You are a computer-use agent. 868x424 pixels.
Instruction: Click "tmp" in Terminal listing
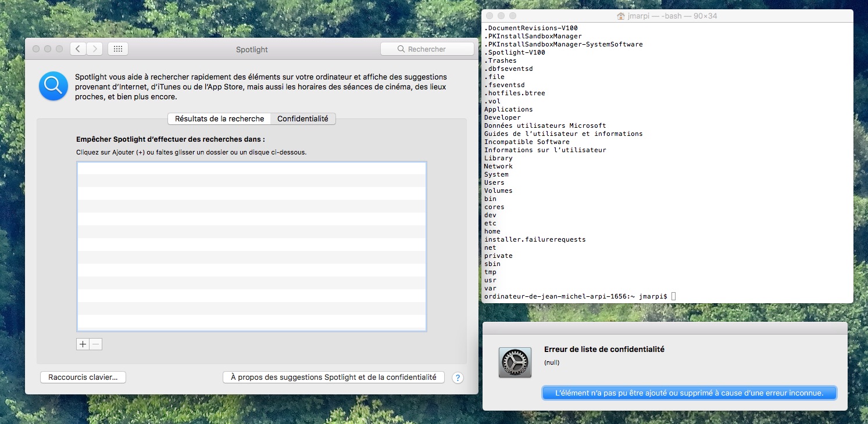click(x=490, y=272)
